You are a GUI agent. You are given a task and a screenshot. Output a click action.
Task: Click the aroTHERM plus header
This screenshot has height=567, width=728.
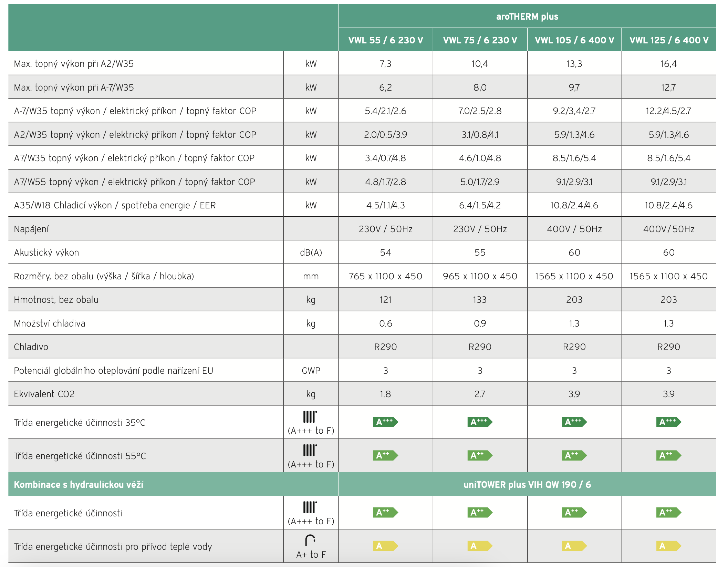pyautogui.click(x=527, y=17)
